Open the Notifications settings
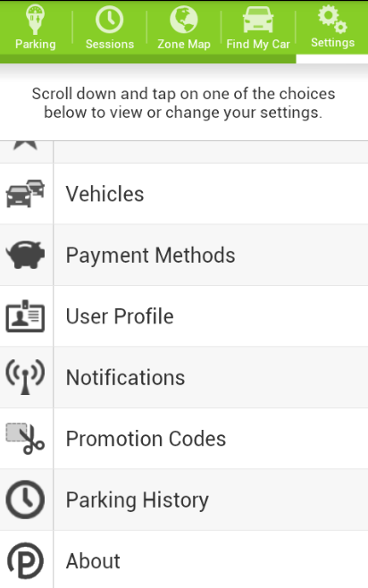Screen dimensions: 368x588 184,377
